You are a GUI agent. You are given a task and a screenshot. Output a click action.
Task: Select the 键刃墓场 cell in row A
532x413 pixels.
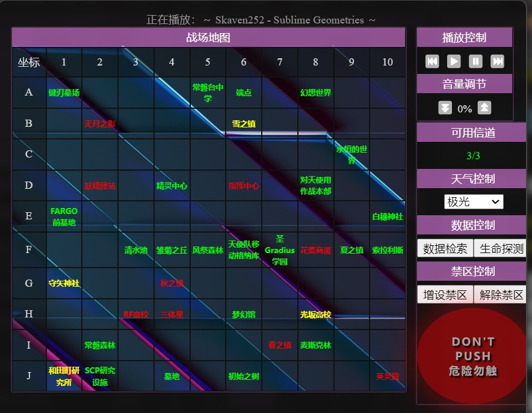pyautogui.click(x=64, y=93)
